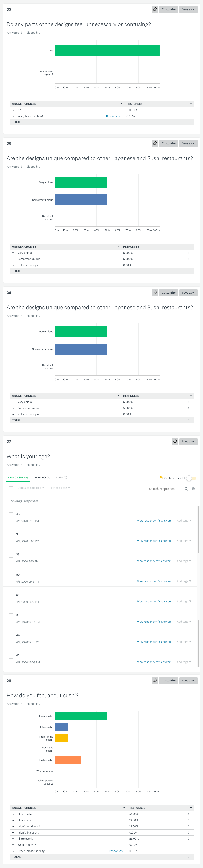Open the Save as menu for Q8
Image resolution: width=203 pixels, height=868 pixels.
[x=188, y=680]
